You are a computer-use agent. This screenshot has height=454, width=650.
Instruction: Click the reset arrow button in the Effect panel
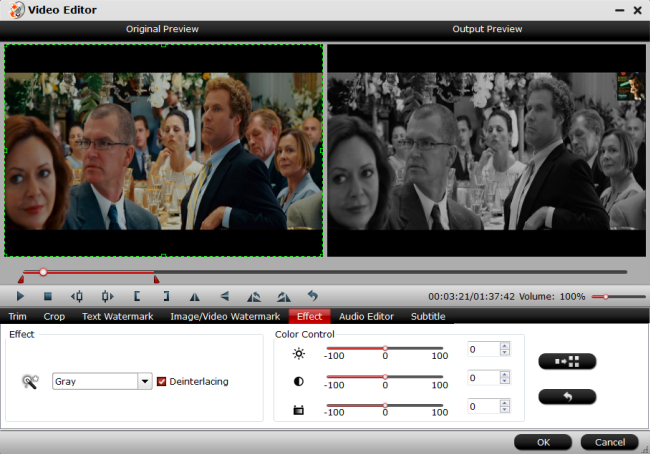[x=567, y=397]
